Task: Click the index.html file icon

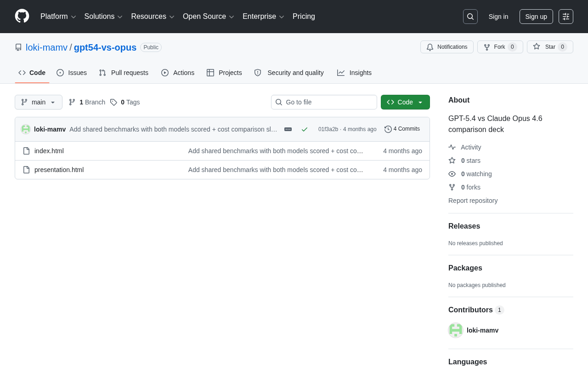Action: (26, 151)
